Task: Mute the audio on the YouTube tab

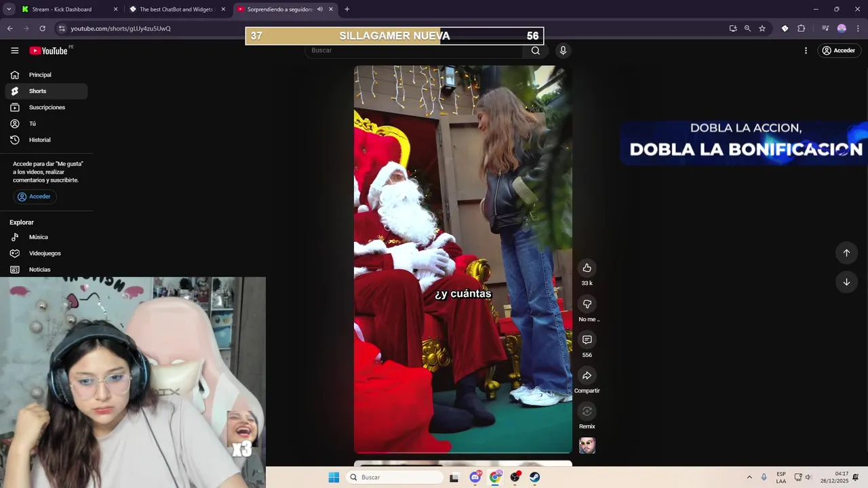Action: 320,9
